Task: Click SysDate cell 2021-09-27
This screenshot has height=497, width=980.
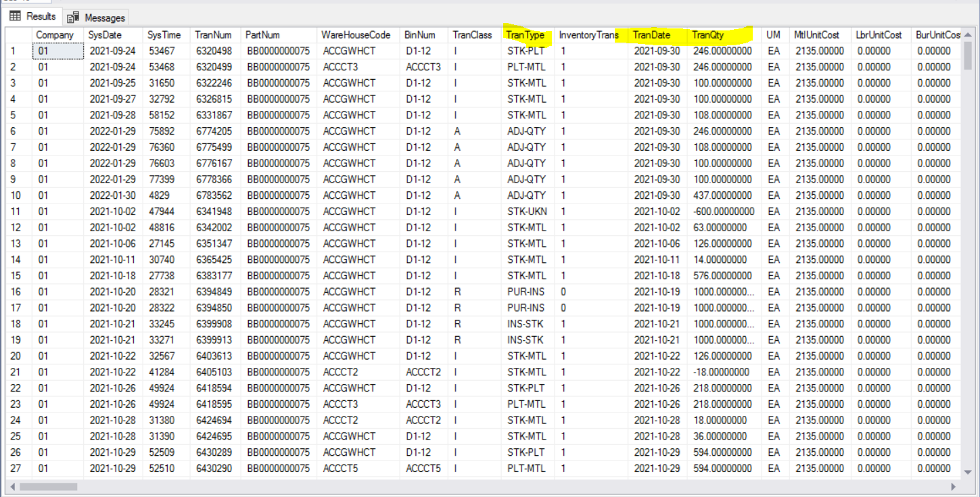Action: (x=114, y=99)
